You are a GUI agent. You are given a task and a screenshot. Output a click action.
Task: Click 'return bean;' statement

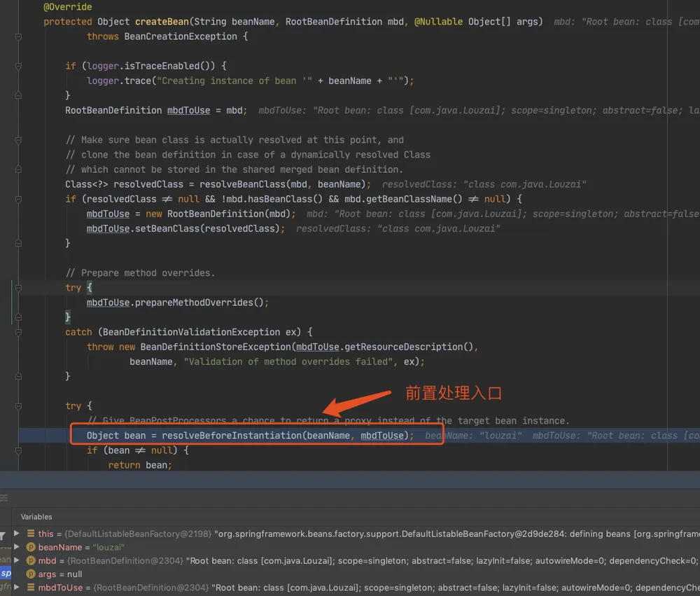point(140,466)
